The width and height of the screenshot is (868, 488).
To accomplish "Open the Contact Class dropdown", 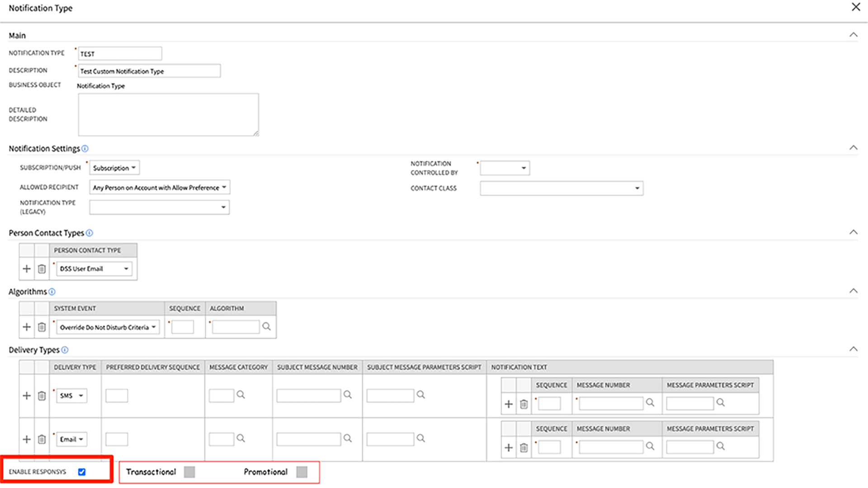I will [561, 188].
